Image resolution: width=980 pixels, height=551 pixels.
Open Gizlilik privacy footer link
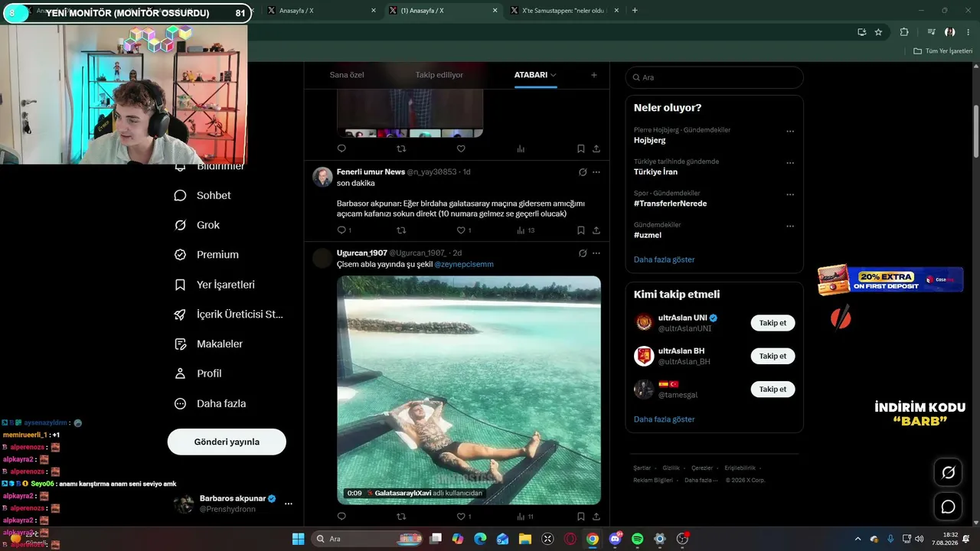point(671,468)
